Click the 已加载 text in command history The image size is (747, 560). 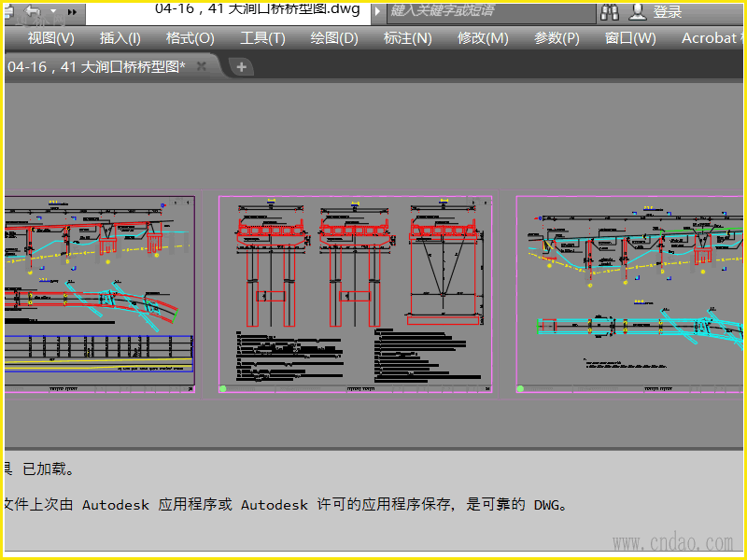(49, 469)
